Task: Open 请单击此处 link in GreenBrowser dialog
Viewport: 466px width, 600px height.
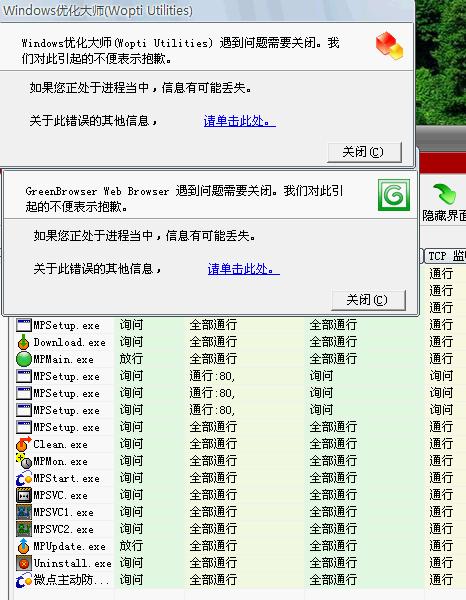Action: [x=244, y=269]
